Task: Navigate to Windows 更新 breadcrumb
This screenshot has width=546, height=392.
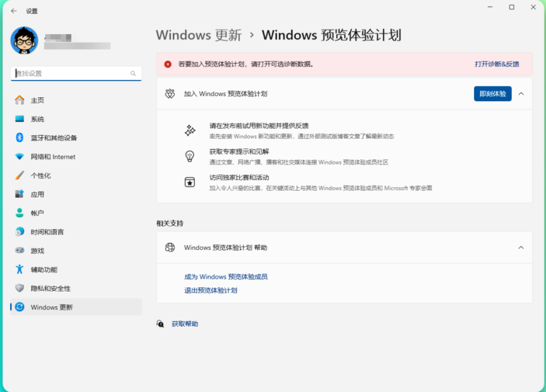Action: pos(199,35)
